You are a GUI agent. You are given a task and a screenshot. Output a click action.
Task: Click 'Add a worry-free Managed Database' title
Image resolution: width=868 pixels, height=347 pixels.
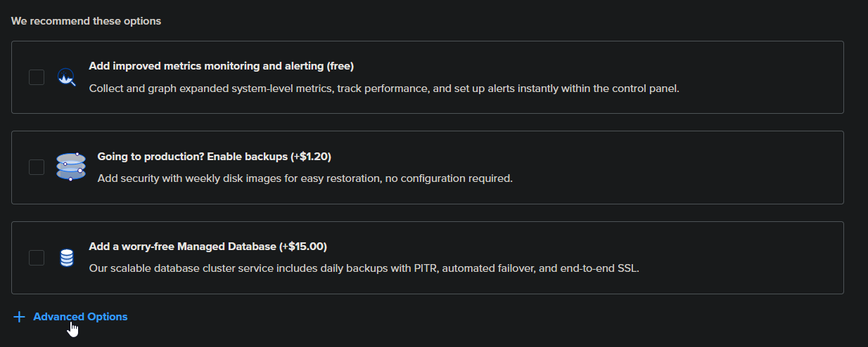click(x=183, y=247)
